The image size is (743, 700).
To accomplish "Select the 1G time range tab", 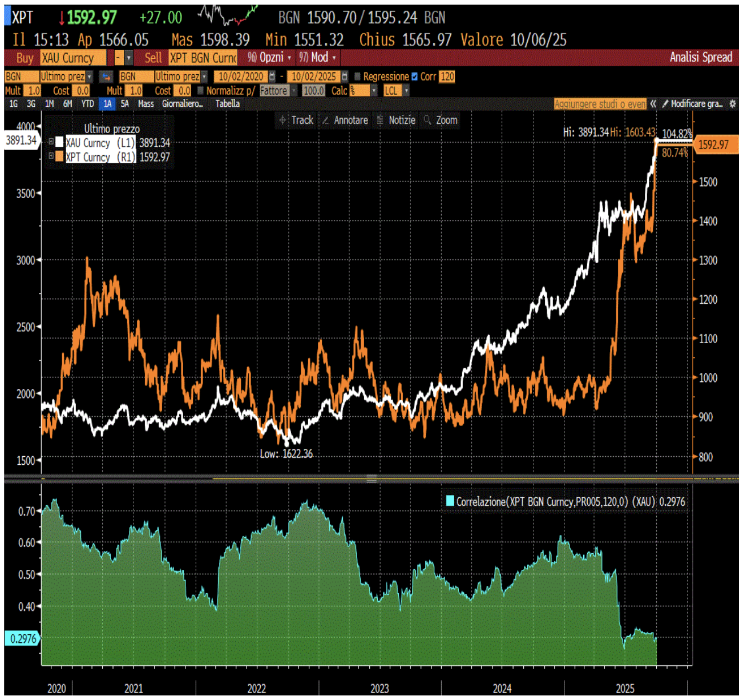I will 14,104.
